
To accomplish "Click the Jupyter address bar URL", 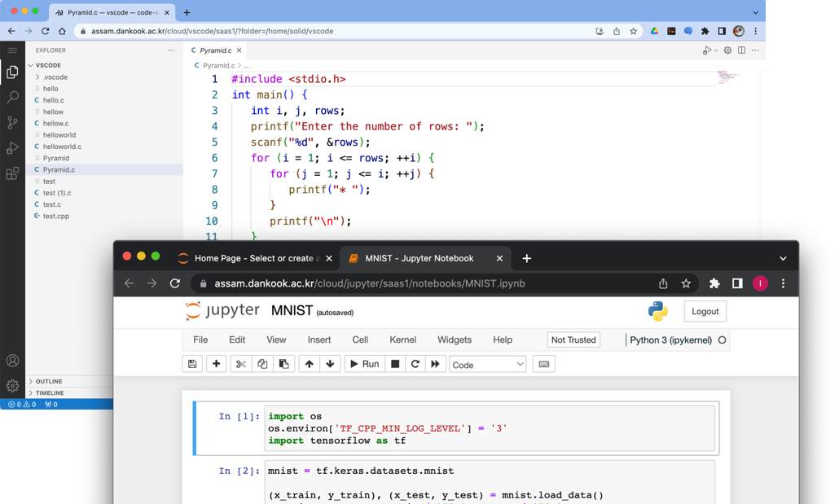I will click(x=369, y=283).
